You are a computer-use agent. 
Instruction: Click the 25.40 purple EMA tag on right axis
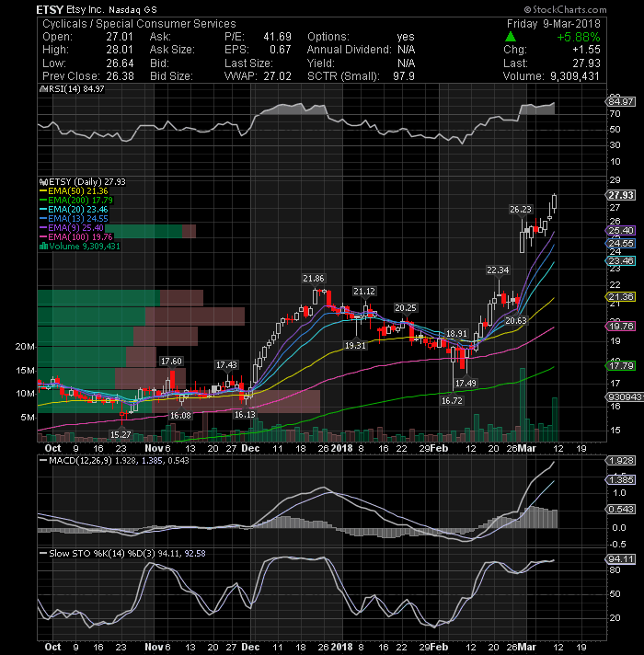[621, 231]
